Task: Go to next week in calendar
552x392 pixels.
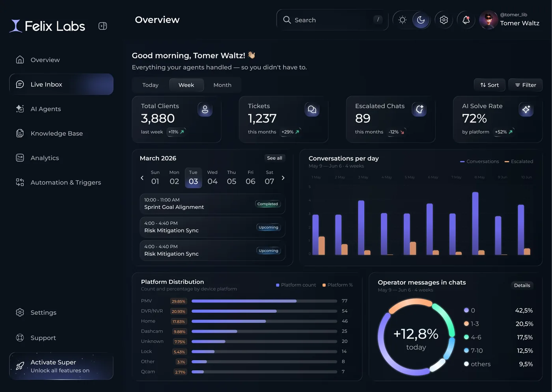Action: coord(283,178)
